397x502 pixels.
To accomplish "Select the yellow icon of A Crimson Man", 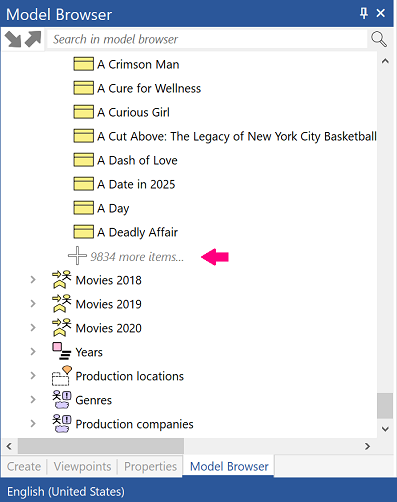I will (83, 64).
